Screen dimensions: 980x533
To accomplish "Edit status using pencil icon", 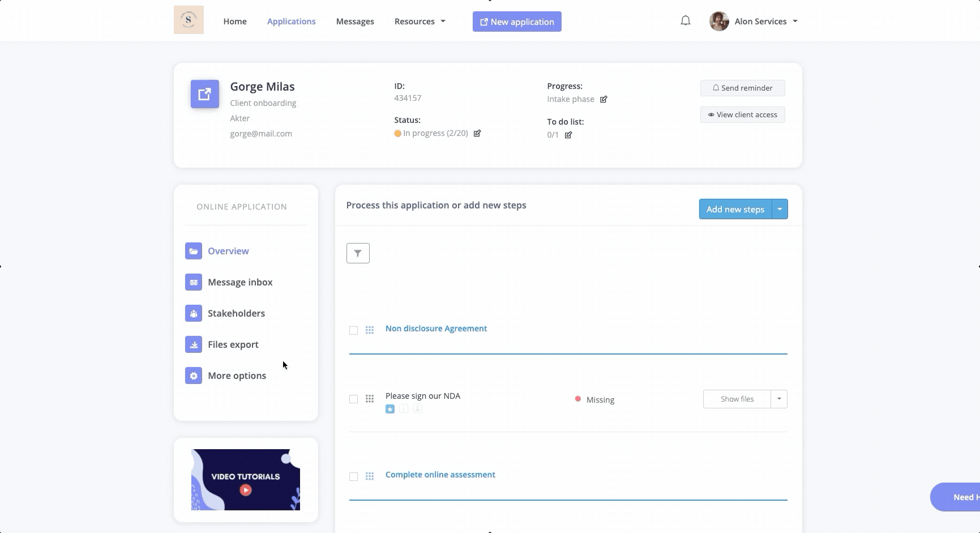I will (x=477, y=134).
